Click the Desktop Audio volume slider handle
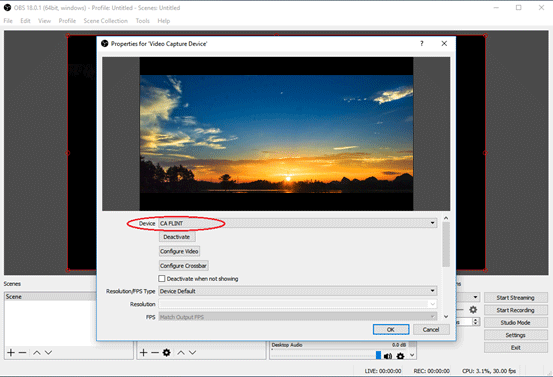Image resolution: width=553 pixels, height=377 pixels. 378,355
